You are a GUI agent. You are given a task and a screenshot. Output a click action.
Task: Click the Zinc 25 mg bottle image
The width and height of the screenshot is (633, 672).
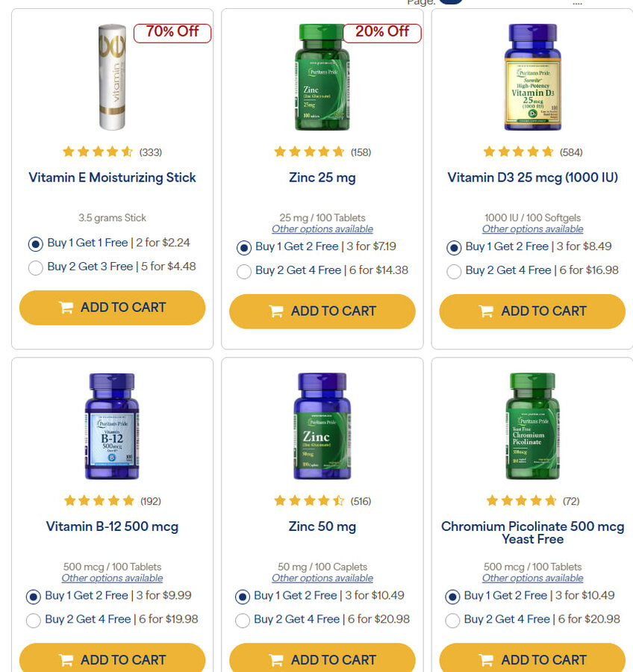pyautogui.click(x=322, y=77)
